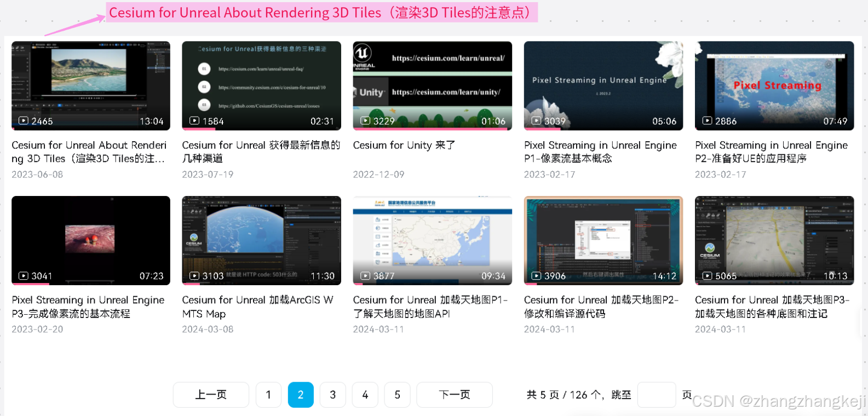Viewport: 868px width, 416px height.
Task: Open title 'Pixel Streaming P2-准备好UE的应用程序'
Action: tap(771, 152)
